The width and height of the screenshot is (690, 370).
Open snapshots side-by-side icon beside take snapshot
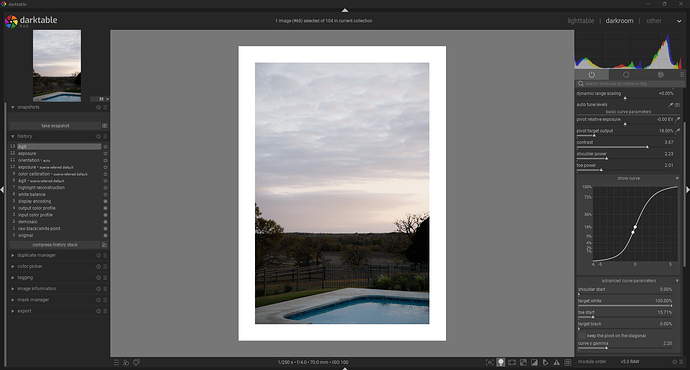click(105, 126)
